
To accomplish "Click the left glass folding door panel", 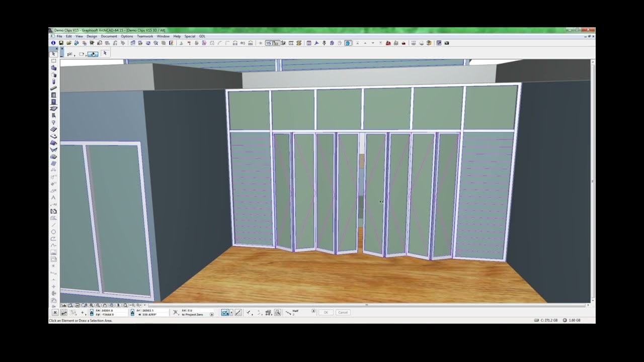I will [284, 191].
